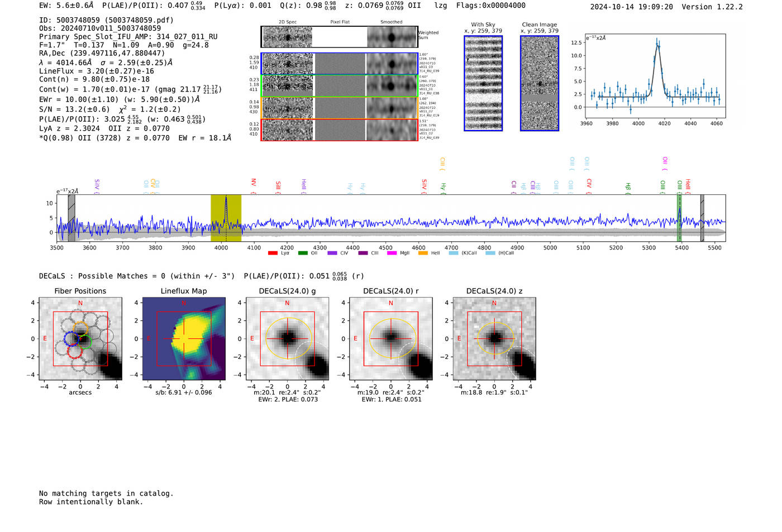Select the blue-bordered fiber spectrum row
782x532 pixels.
pyautogui.click(x=339, y=64)
